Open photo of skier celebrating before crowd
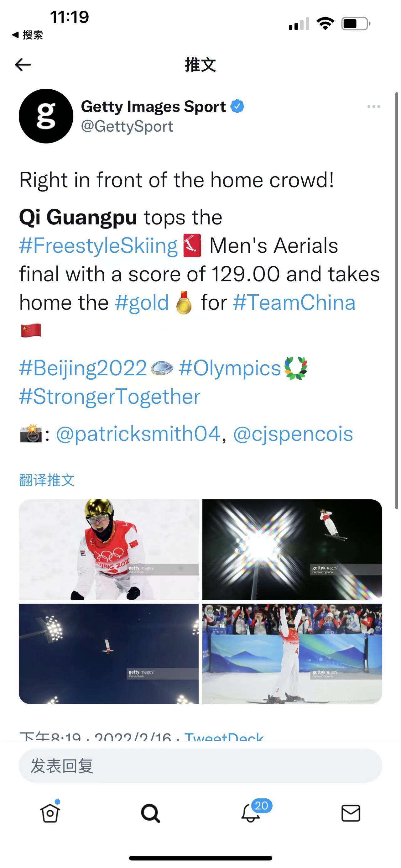Screen dimensions: 401x868 [x=292, y=654]
